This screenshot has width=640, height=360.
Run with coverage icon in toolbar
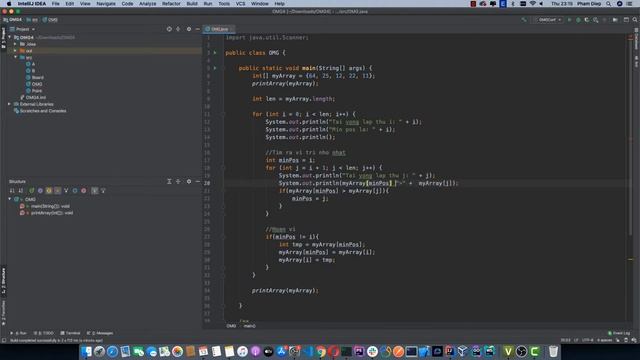tap(587, 20)
